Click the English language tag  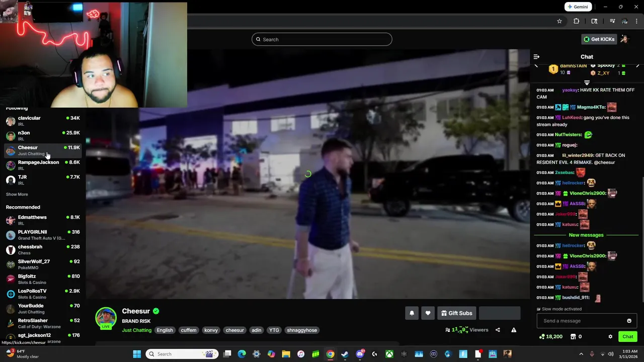[165, 330]
